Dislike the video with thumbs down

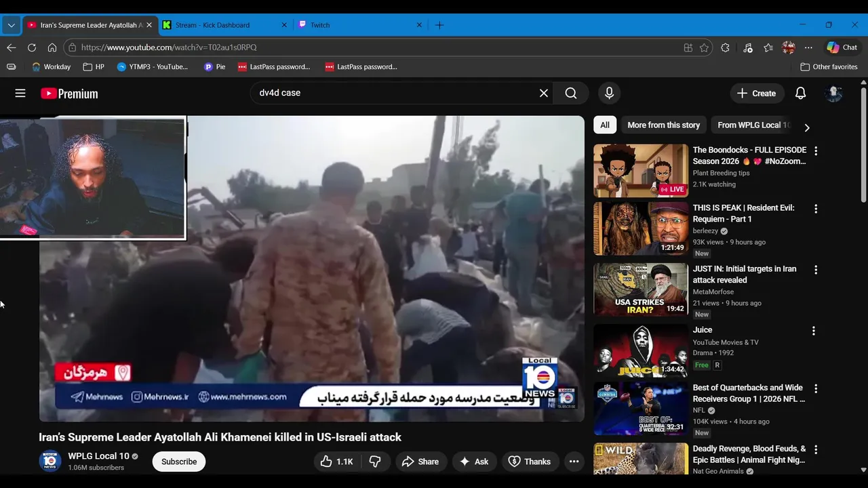(x=375, y=462)
